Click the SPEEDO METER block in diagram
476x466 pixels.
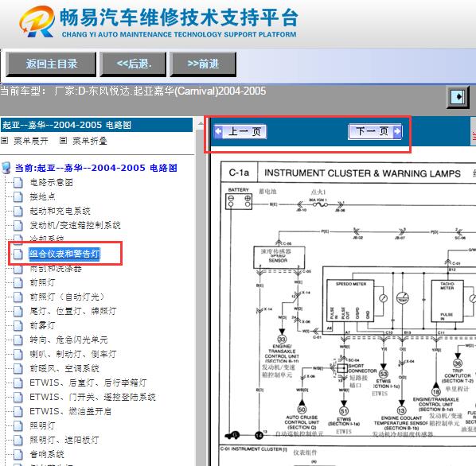pyautogui.click(x=350, y=301)
